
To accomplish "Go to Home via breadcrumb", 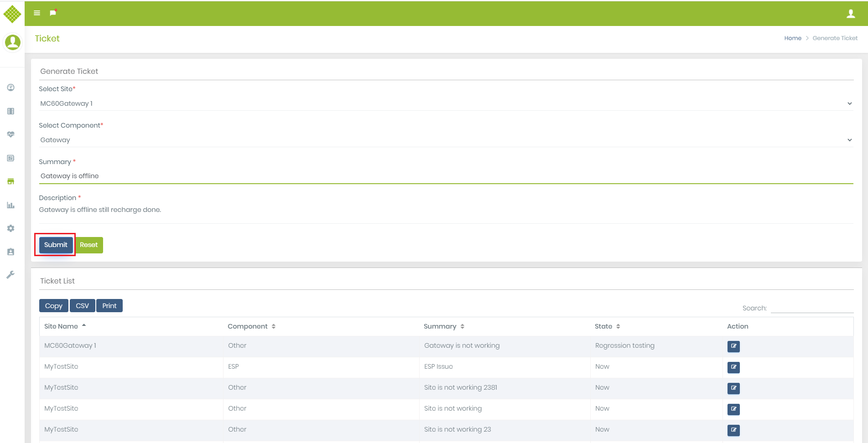I will coord(792,38).
